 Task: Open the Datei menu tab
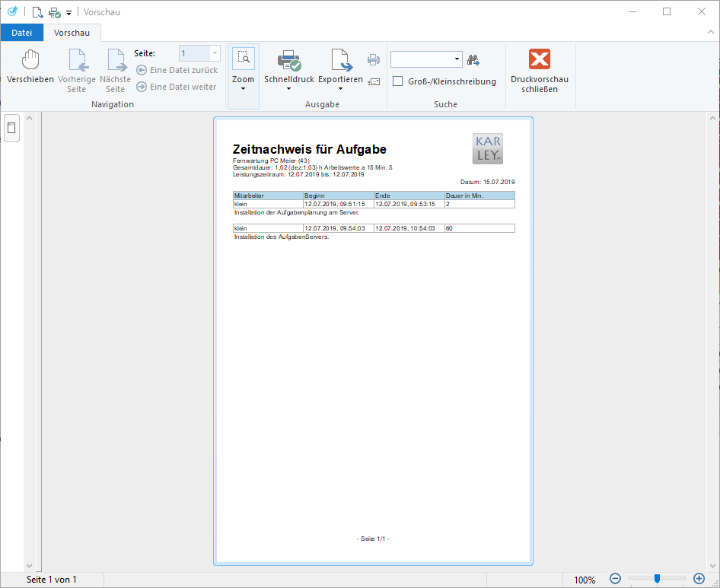pos(22,33)
